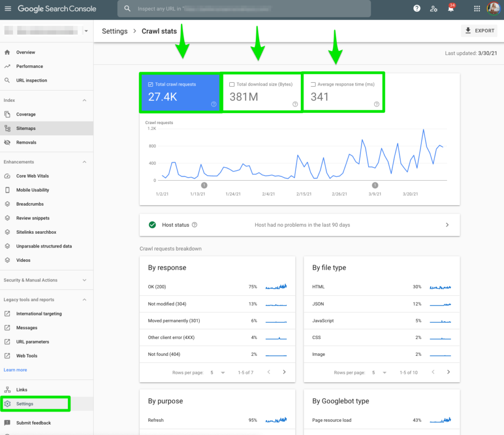The width and height of the screenshot is (504, 435).
Task: Click the user management icon in header
Action: point(434,8)
